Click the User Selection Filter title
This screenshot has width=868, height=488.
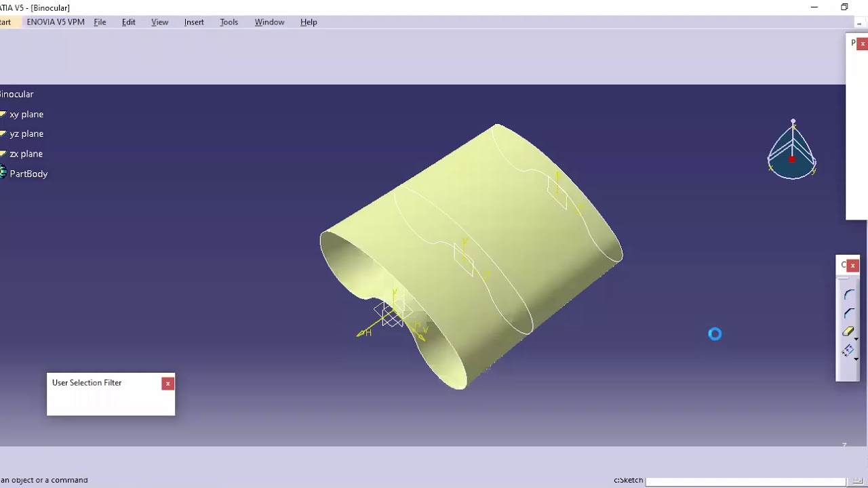[87, 383]
